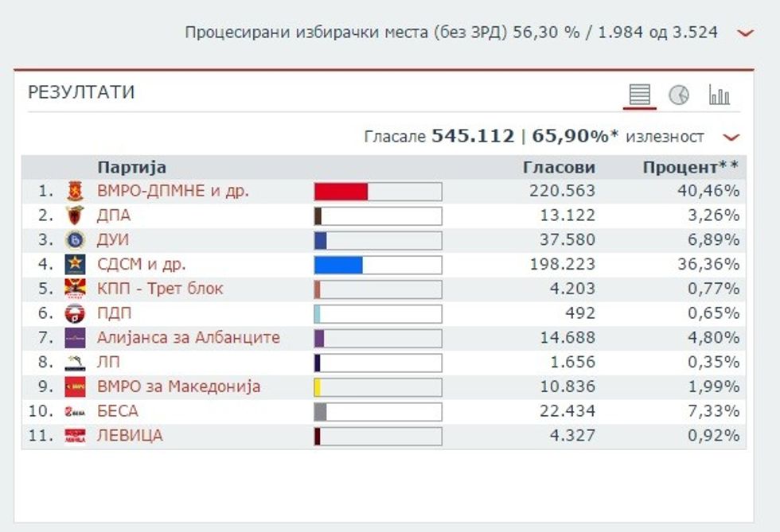Expand voter turnout details chevron
Viewport: 780px width, 532px height.
coord(731,138)
